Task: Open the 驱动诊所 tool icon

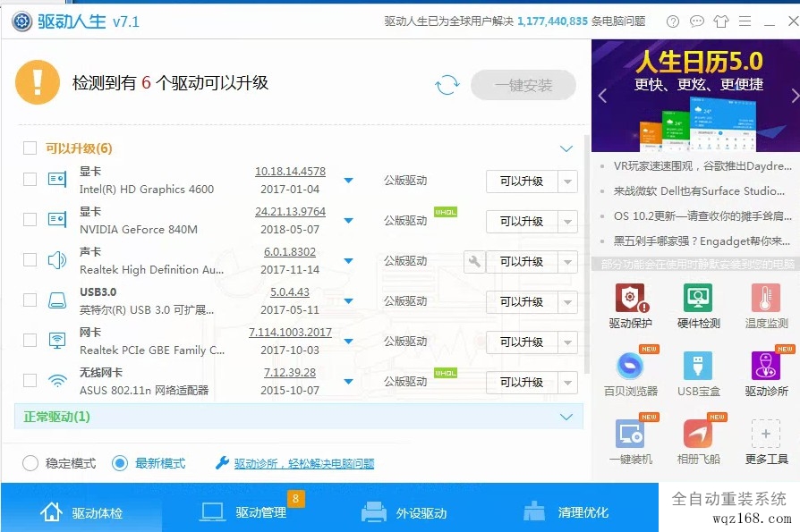Action: [x=766, y=366]
